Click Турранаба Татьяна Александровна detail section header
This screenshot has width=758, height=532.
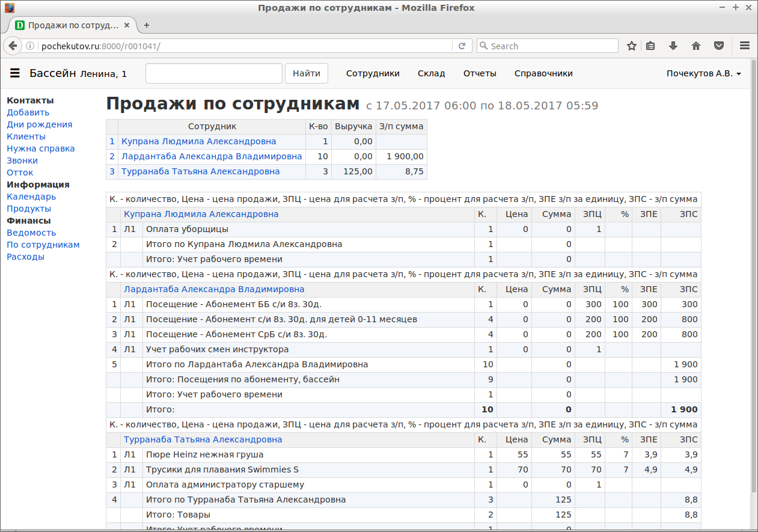(x=203, y=439)
